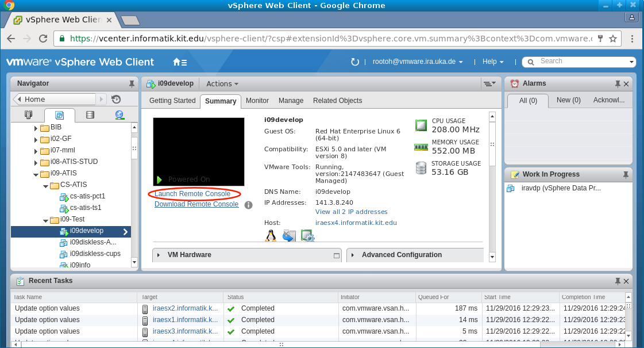Image resolution: width=644 pixels, height=348 pixels.
Task: Select cs-atis-pct1 virtual machine
Action: point(87,196)
